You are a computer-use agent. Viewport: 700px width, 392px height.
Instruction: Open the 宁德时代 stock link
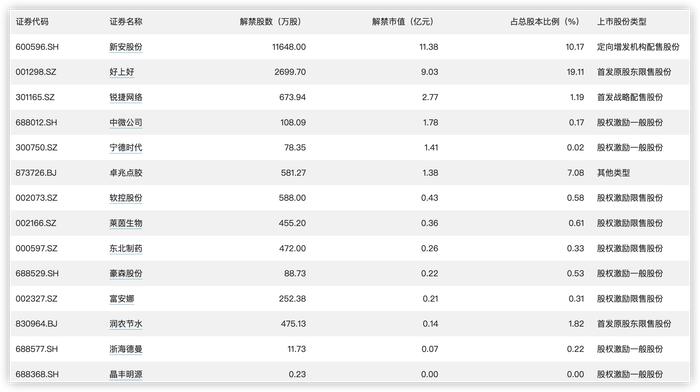pyautogui.click(x=126, y=147)
